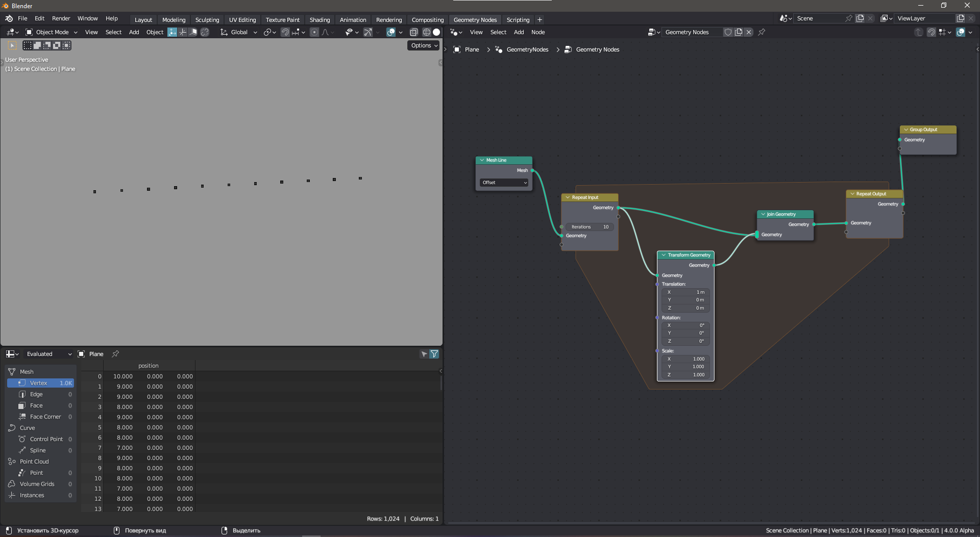Toggle X-ray view in 3D viewport
This screenshot has width=980, height=537.
414,32
